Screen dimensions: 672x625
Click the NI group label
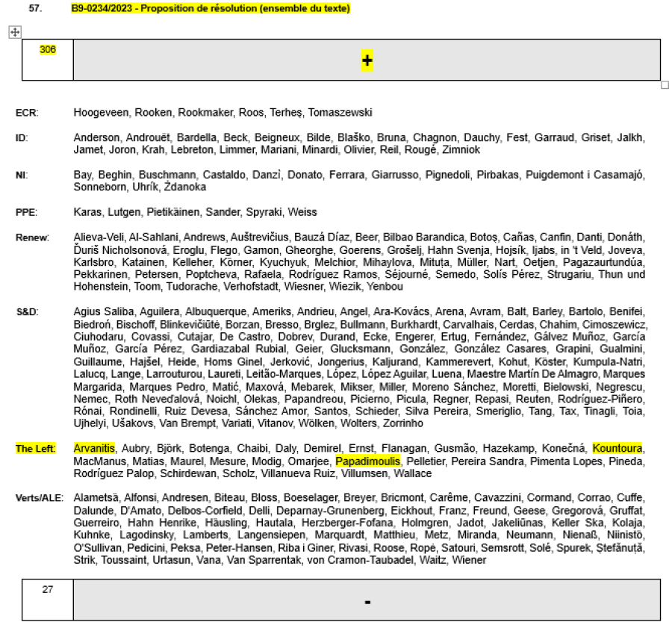22,175
